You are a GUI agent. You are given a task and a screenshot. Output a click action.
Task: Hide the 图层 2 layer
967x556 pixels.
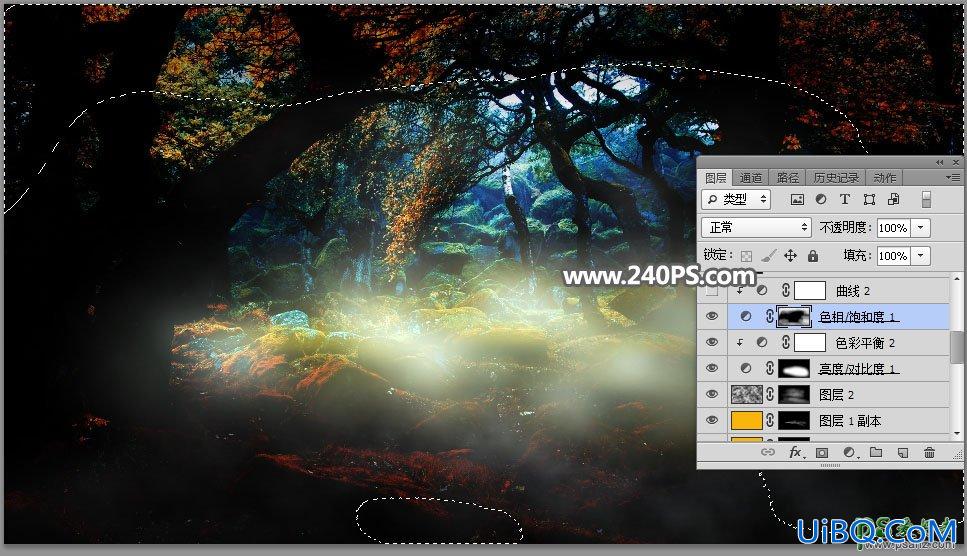712,394
